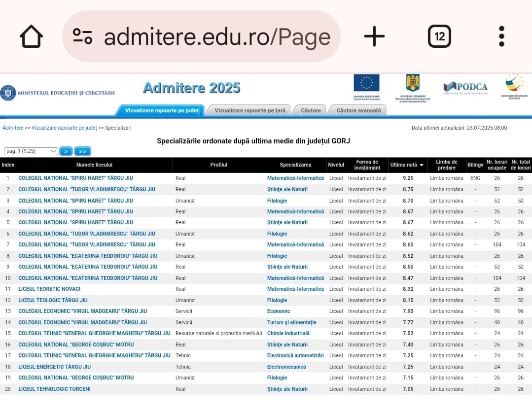Open site settings icon in address bar

coord(82,36)
